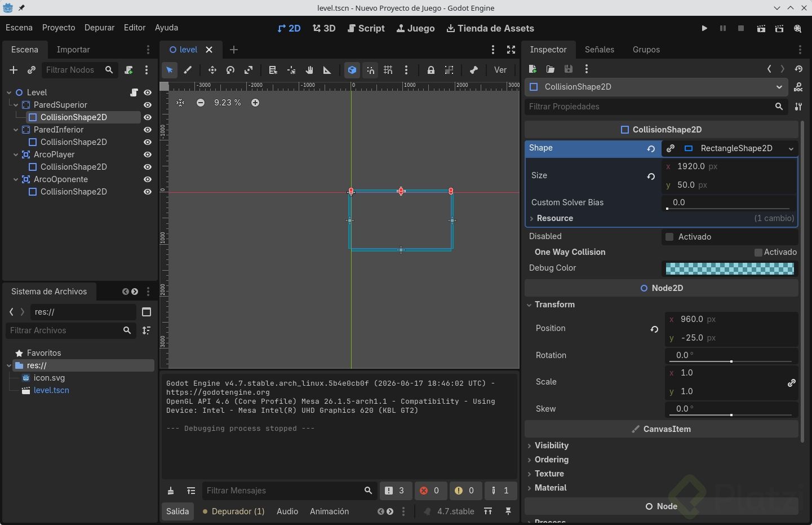Toggle distraction-free mode expand icon

[x=511, y=50]
